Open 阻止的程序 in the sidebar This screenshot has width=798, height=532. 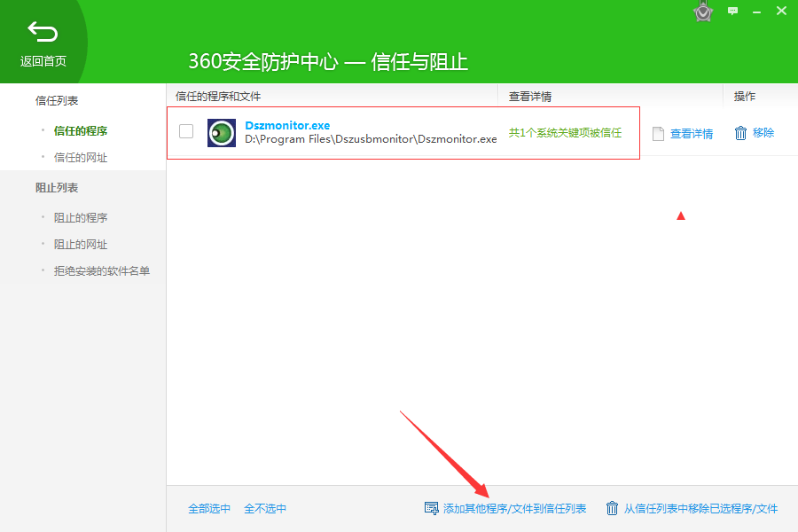pyautogui.click(x=81, y=218)
